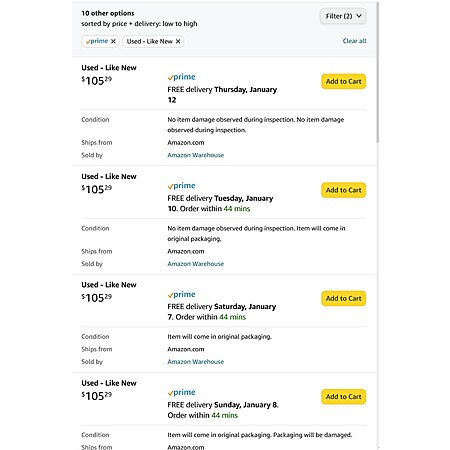Add the Saturday, January 7 offer to cart

coord(343,298)
